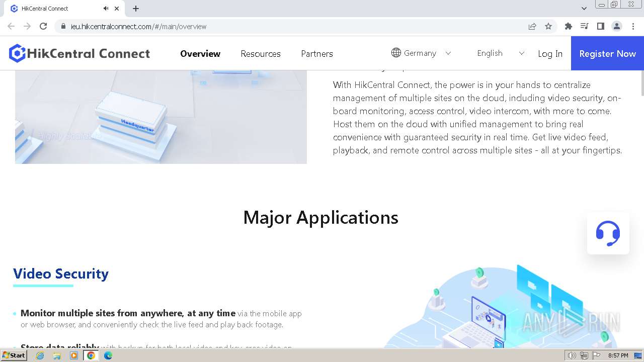The width and height of the screenshot is (644, 362).
Task: Reload the current page
Action: 43,26
